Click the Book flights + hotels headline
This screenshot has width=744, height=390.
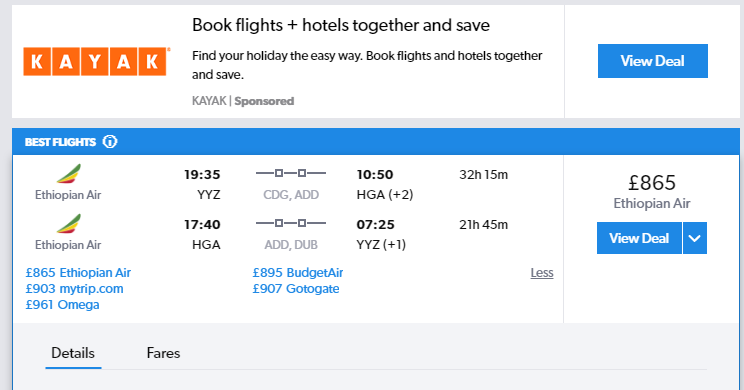[x=341, y=25]
